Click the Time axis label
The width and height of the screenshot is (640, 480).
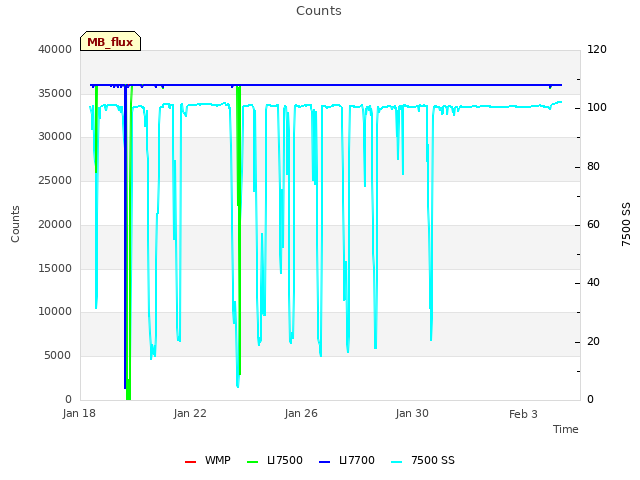click(x=566, y=429)
